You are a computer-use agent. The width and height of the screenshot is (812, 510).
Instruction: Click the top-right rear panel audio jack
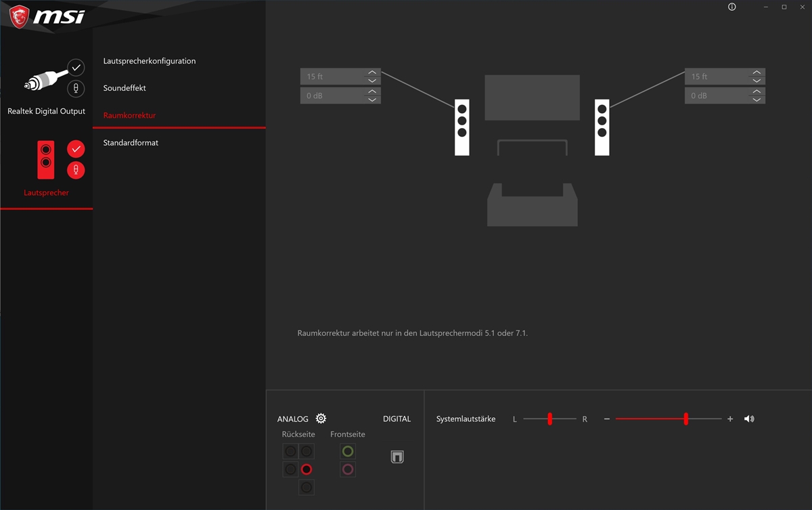[307, 451]
